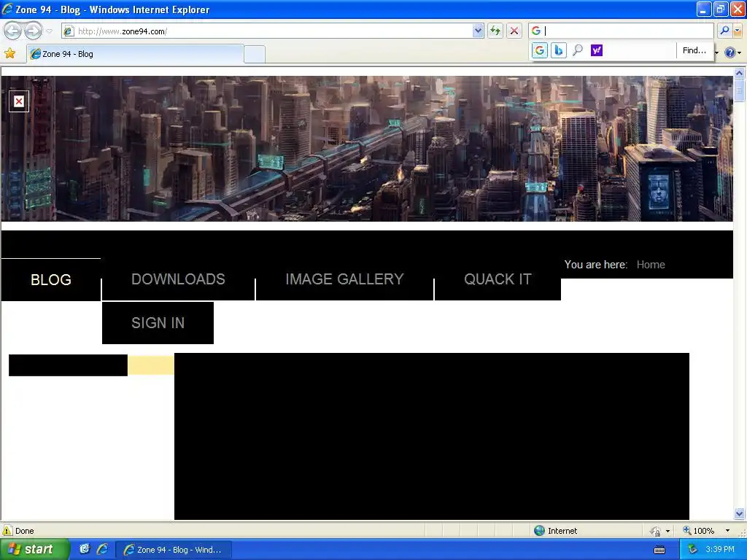Click the futuristic city banner image
Image resolution: width=747 pixels, height=560 pixels.
pos(367,149)
